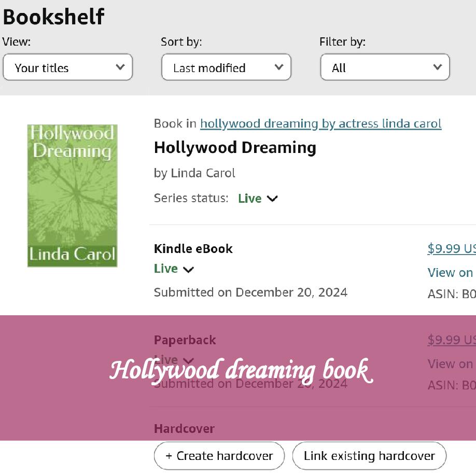Open the hollywood dreaming by actress linda carol series link
This screenshot has width=476, height=476.
click(x=320, y=123)
